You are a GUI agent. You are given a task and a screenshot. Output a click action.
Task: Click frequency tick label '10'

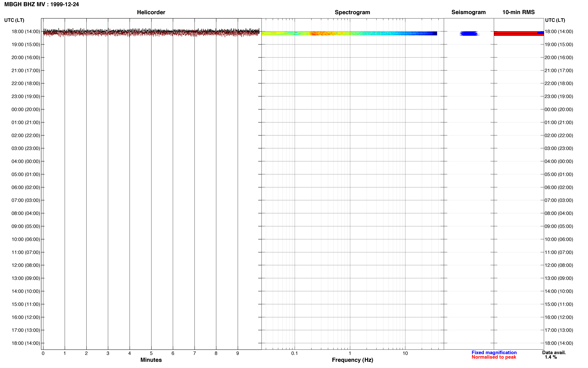405,353
